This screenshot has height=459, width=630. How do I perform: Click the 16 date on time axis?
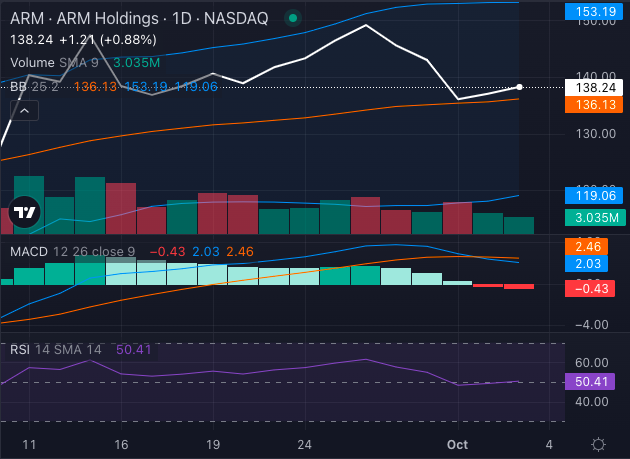pos(121,445)
